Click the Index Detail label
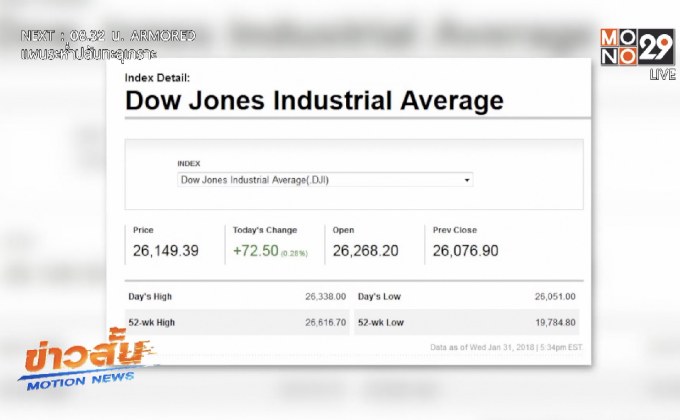 click(x=157, y=77)
